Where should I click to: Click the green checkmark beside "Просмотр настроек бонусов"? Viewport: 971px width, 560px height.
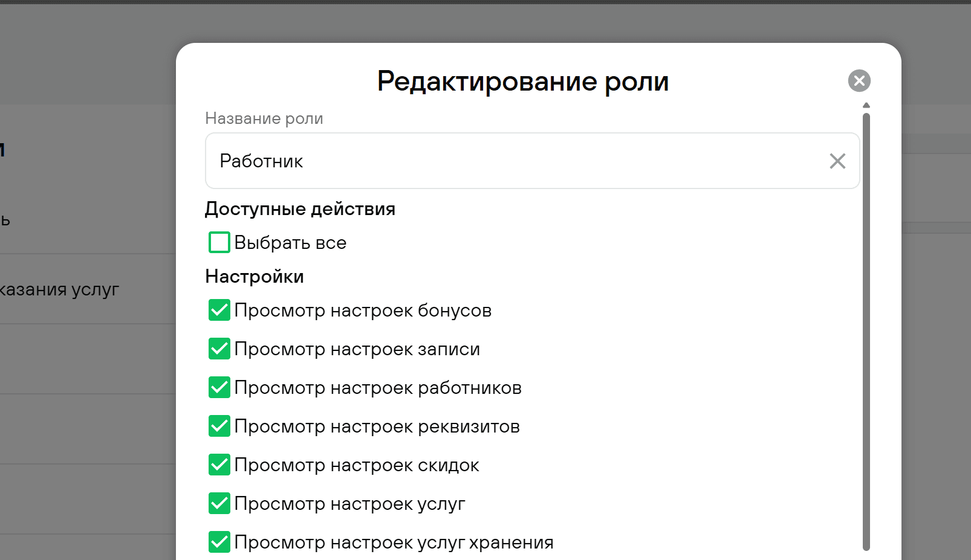click(x=219, y=310)
